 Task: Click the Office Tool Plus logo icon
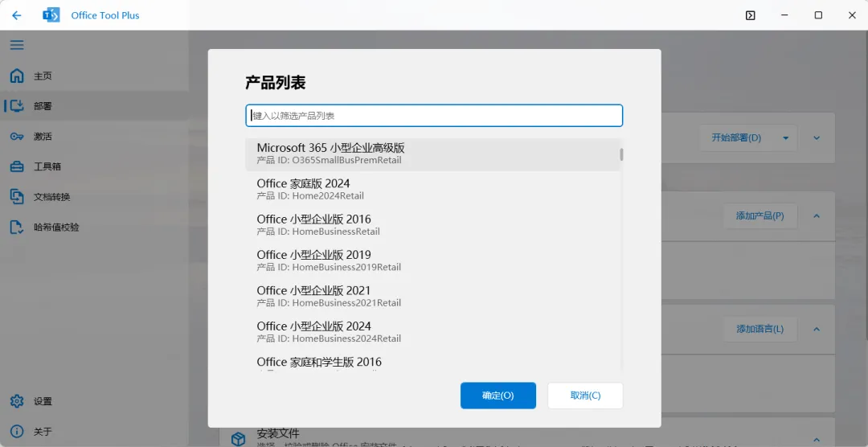[51, 15]
